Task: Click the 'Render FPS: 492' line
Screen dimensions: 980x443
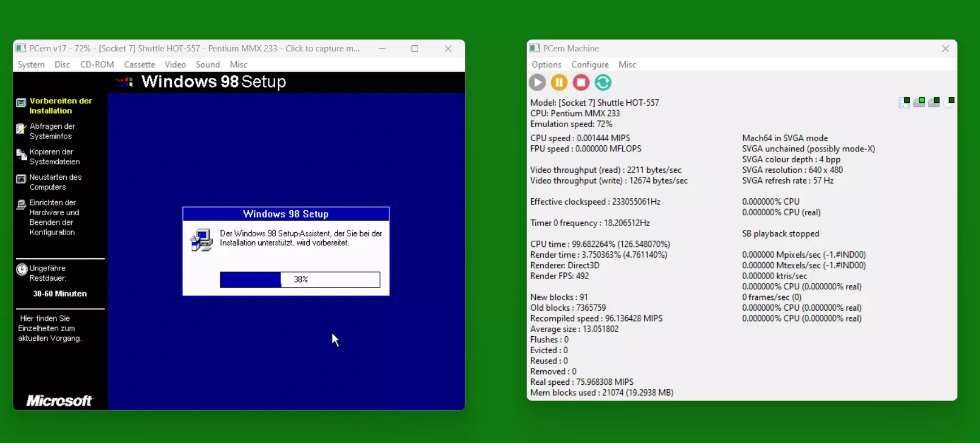Action: [x=560, y=276]
